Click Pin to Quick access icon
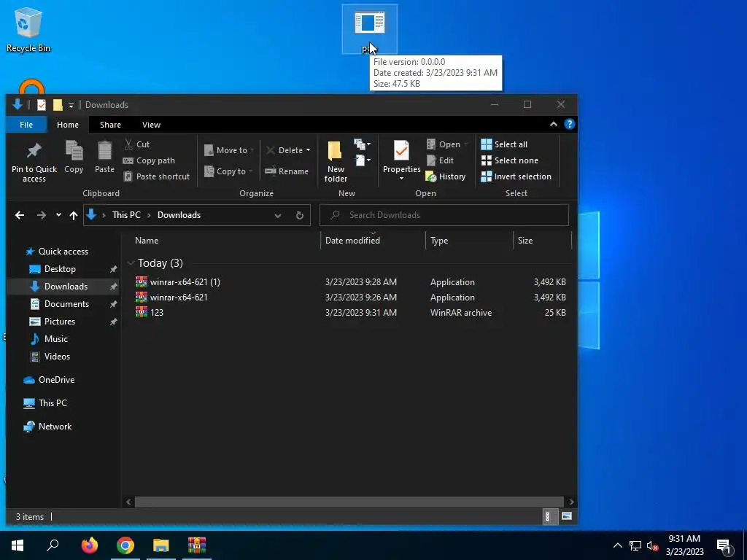Image resolution: width=747 pixels, height=560 pixels. (x=34, y=162)
